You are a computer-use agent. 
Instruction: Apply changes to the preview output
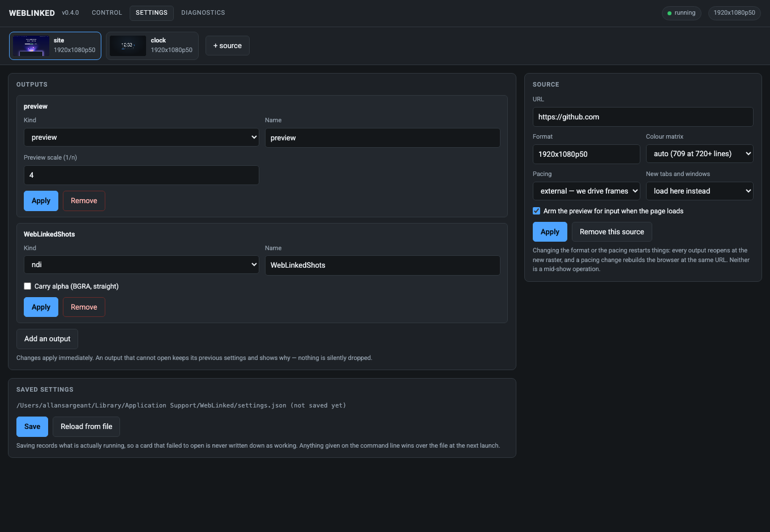pos(41,201)
